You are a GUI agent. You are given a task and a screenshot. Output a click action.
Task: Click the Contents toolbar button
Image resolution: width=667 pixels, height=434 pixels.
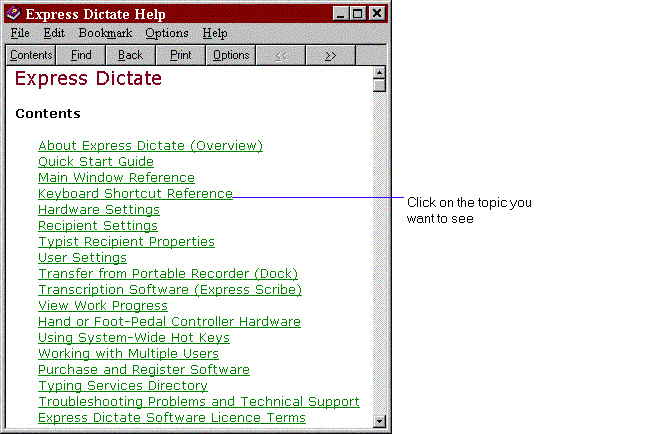(31, 55)
